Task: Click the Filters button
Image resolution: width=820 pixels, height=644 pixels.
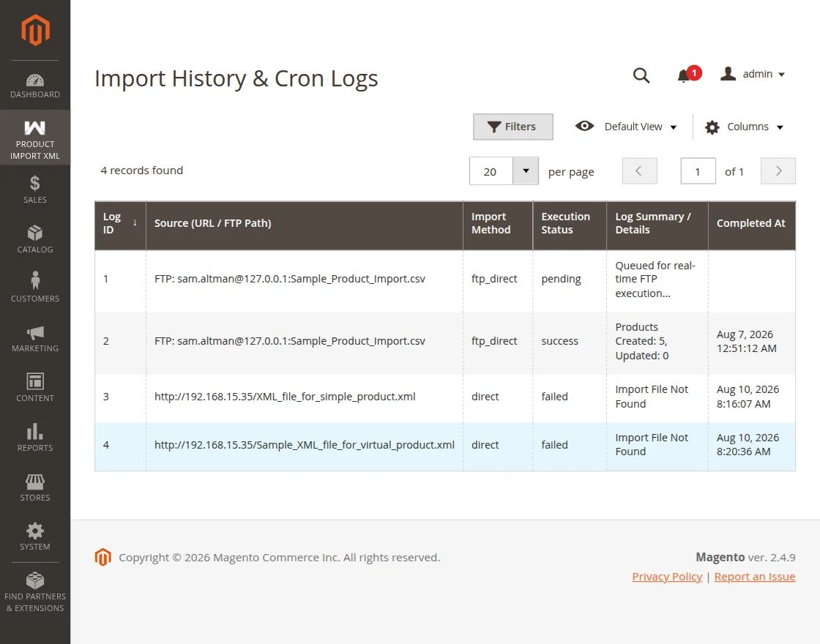Action: pos(513,127)
